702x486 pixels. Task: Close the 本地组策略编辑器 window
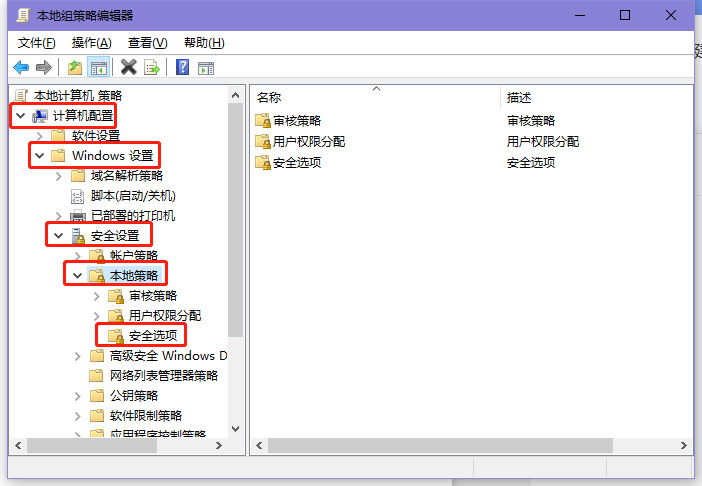click(671, 16)
